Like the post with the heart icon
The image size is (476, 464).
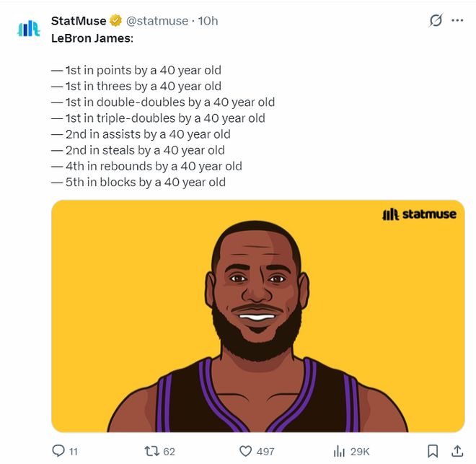tap(245, 451)
